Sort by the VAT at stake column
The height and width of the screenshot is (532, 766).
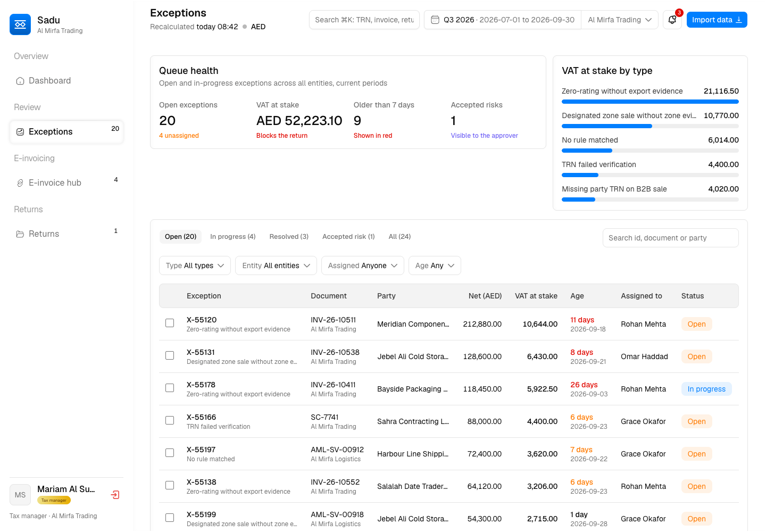tap(536, 296)
